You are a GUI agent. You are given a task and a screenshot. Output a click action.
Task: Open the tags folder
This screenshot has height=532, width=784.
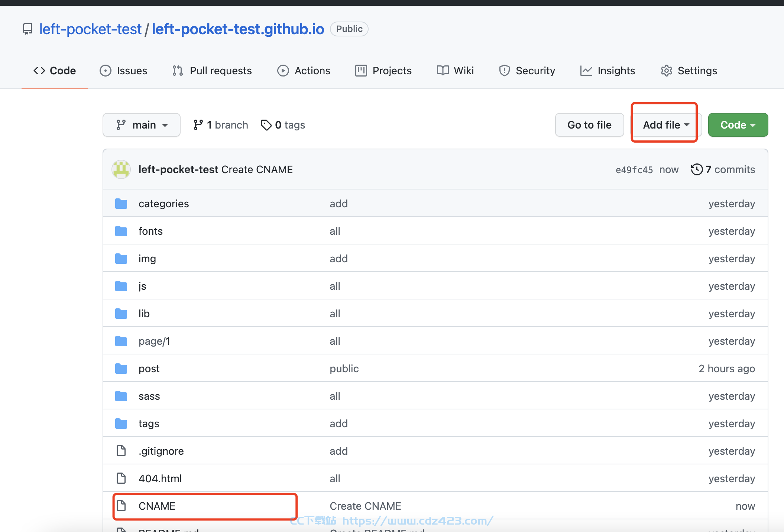(149, 424)
